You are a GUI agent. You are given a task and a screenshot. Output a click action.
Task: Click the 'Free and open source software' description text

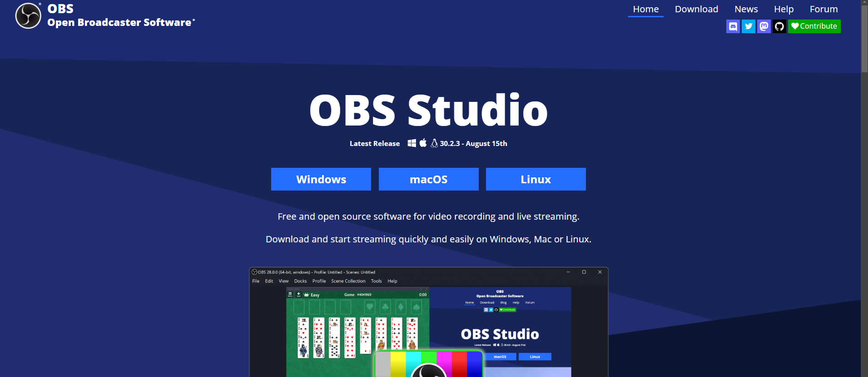click(429, 216)
